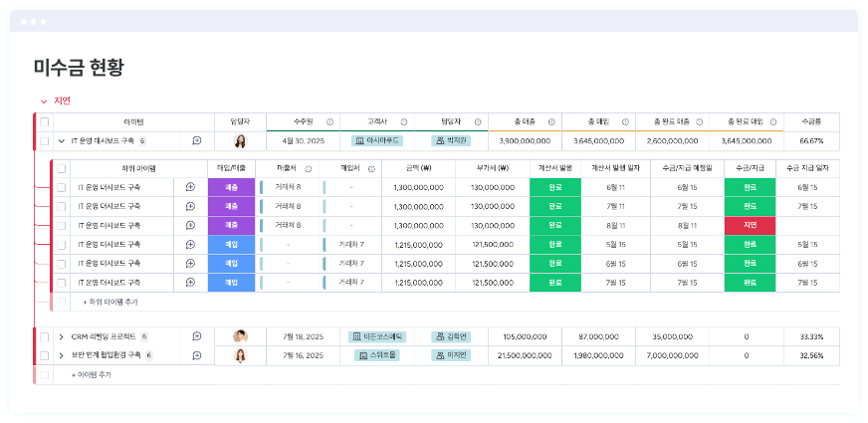Click the info icon beside 총 완료 매입 header
This screenshot has width=868, height=423.
pyautogui.click(x=772, y=121)
